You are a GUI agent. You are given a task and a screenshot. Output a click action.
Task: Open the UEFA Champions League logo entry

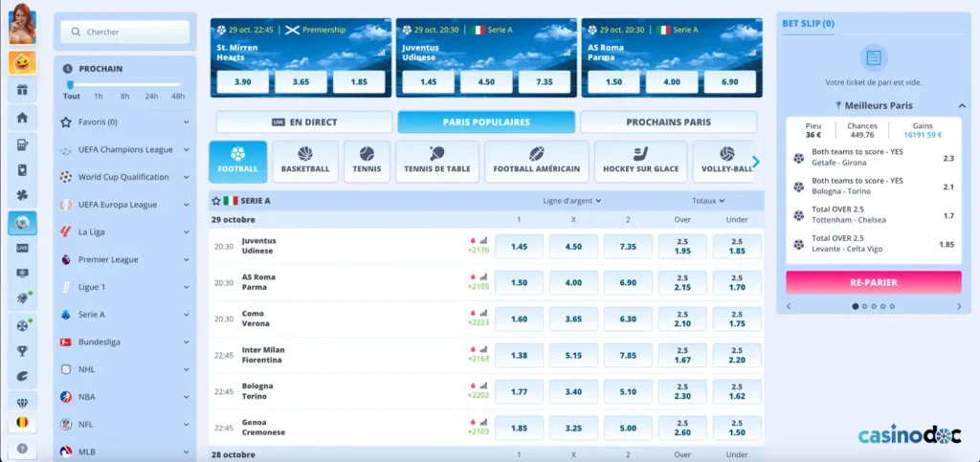[66, 150]
